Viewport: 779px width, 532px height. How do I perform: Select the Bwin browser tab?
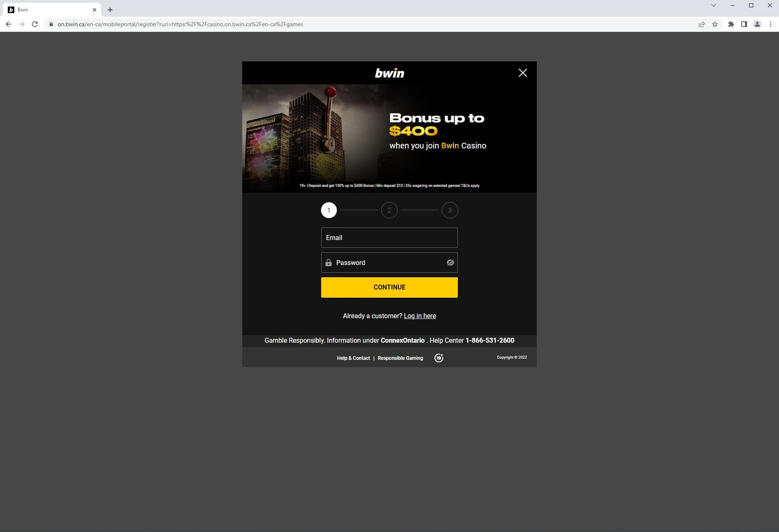(51, 10)
